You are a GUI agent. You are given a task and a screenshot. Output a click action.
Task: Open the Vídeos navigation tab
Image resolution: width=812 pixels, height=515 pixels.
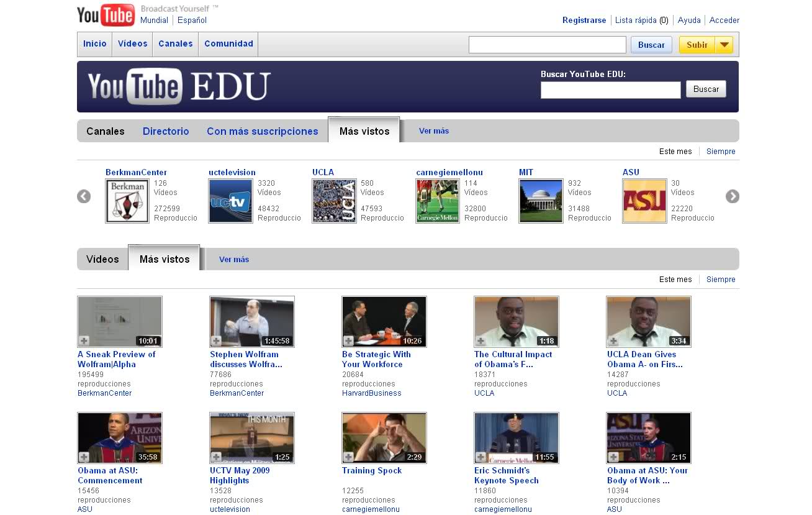pos(133,43)
